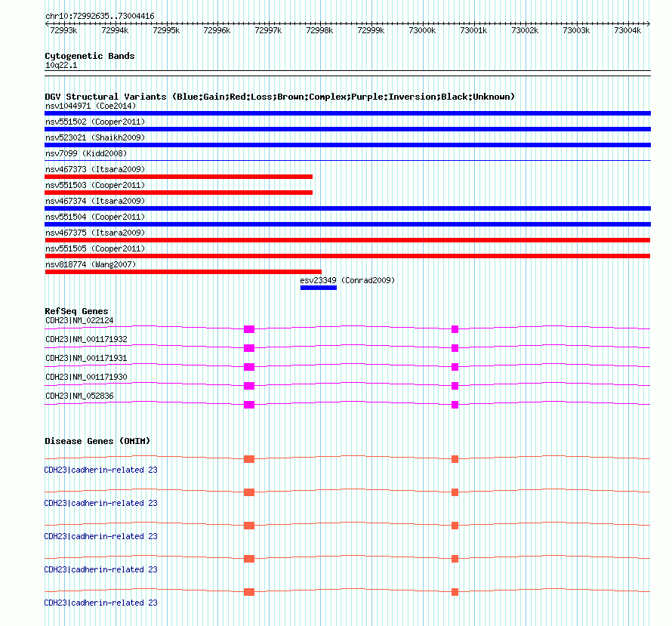Image resolution: width=672 pixels, height=626 pixels.
Task: Click right exon of CDH23|NM_022124 transcript
Action: pos(455,329)
